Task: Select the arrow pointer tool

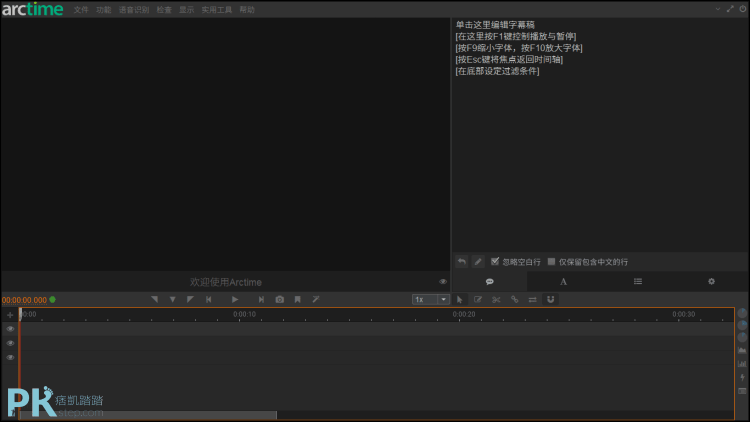Action: pos(460,300)
